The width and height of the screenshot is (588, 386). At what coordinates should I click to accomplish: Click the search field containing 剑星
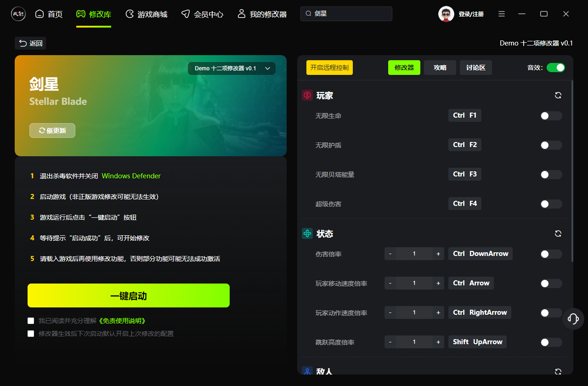[x=346, y=14]
